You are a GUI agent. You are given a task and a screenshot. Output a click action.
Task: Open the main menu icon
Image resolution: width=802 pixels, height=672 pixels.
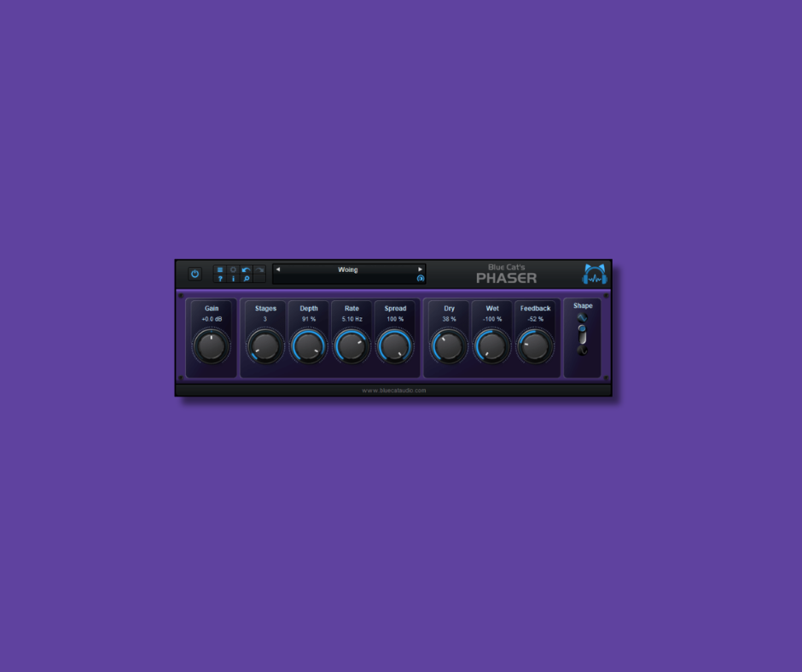pyautogui.click(x=220, y=269)
